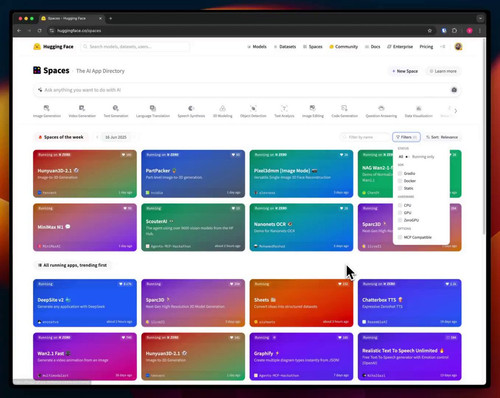Collapse the Filters dropdown button
Image resolution: width=500 pixels, height=398 pixels.
406,137
